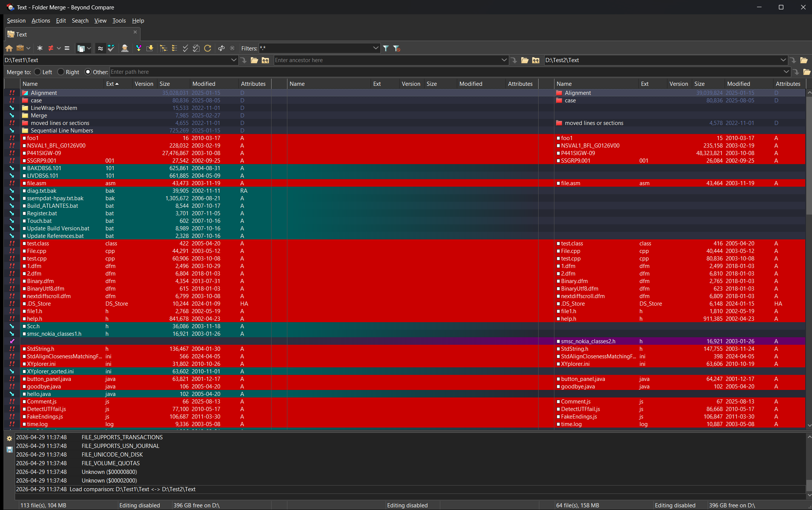Screen dimensions: 812x510
Task: Toggle Show All asterisk filter
Action: (x=40, y=48)
